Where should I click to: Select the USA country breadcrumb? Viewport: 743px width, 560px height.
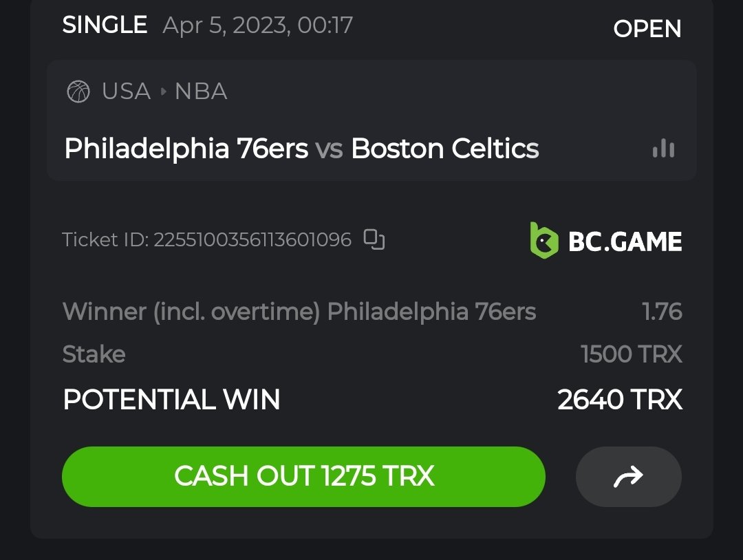pos(126,91)
